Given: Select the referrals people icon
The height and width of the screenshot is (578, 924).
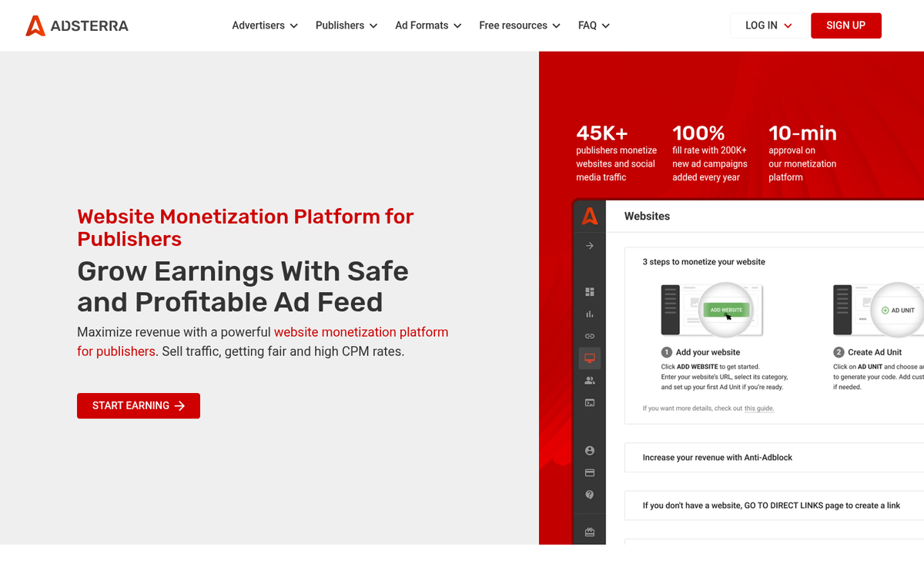Looking at the screenshot, I should (589, 380).
